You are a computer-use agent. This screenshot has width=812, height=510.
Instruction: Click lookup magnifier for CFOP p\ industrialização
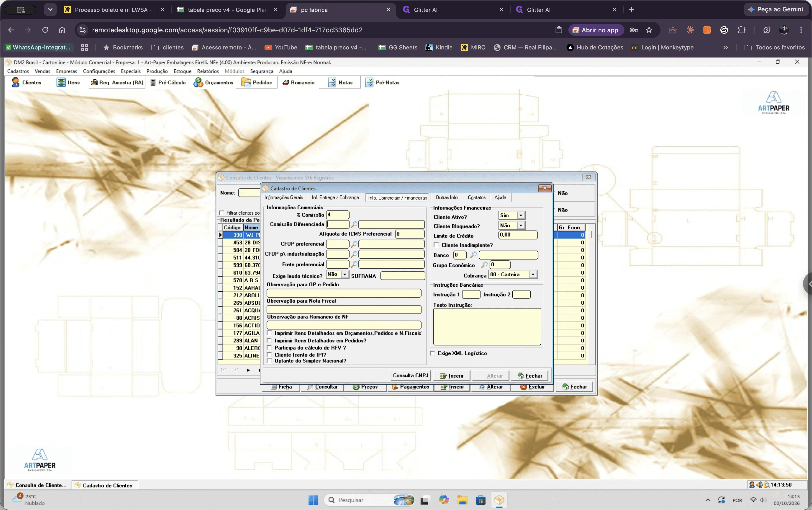click(x=354, y=254)
